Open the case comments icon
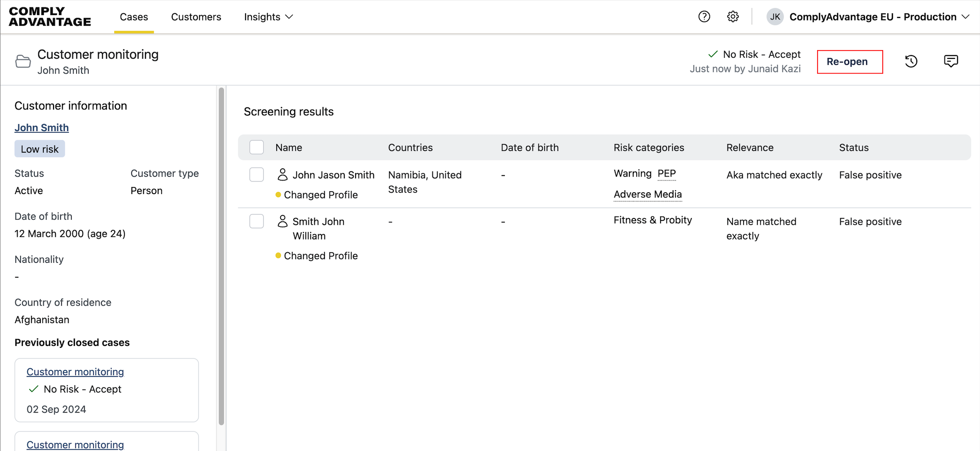 950,61
